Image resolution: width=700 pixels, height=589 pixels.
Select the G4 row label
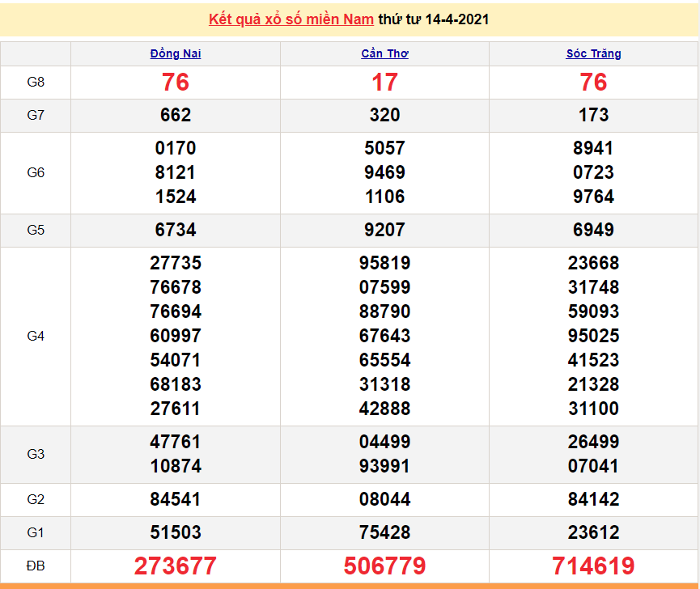pyautogui.click(x=36, y=337)
